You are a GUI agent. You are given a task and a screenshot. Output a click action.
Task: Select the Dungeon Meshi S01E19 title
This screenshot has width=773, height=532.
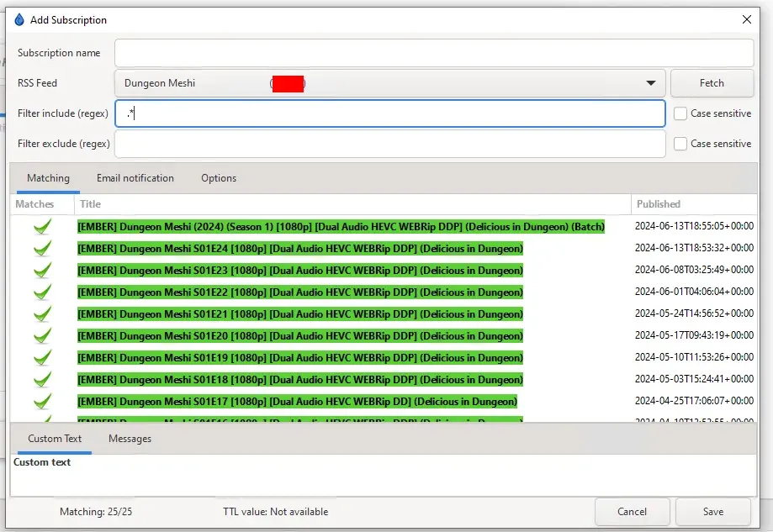point(300,358)
